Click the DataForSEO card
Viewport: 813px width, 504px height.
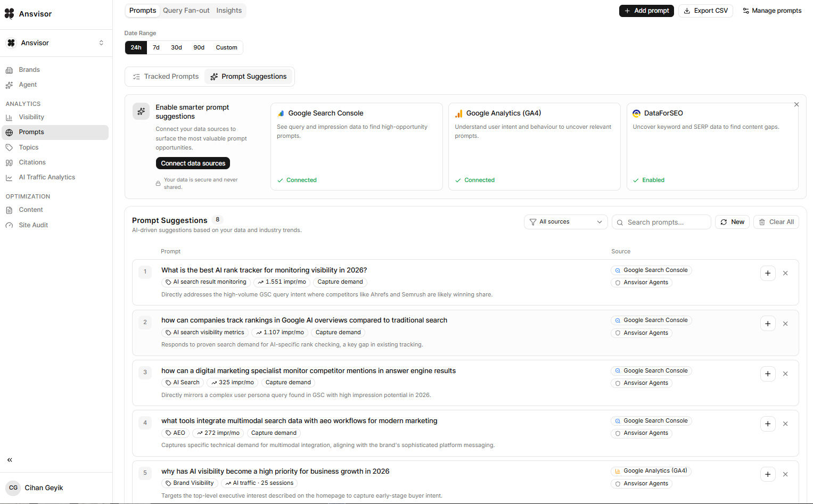click(x=712, y=146)
